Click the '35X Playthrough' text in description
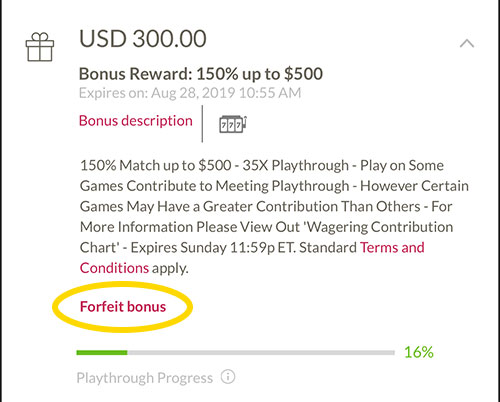Viewport: 500px width, 402px height. [x=295, y=166]
